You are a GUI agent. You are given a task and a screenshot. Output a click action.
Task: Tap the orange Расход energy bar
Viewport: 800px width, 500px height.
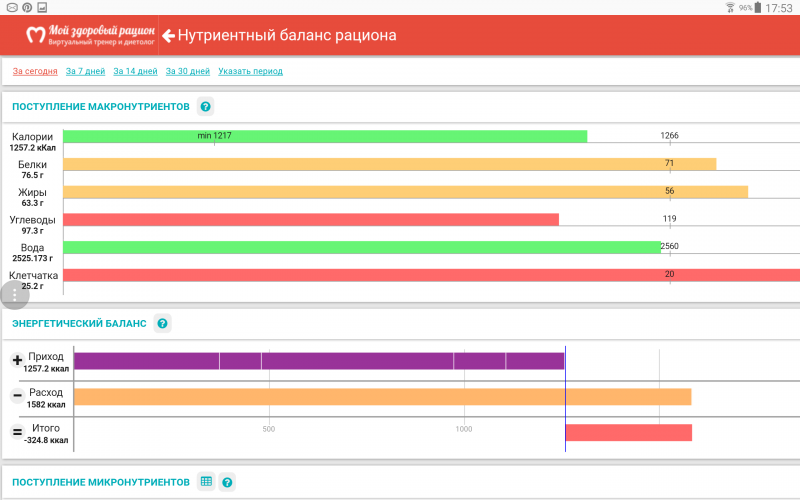(382, 396)
